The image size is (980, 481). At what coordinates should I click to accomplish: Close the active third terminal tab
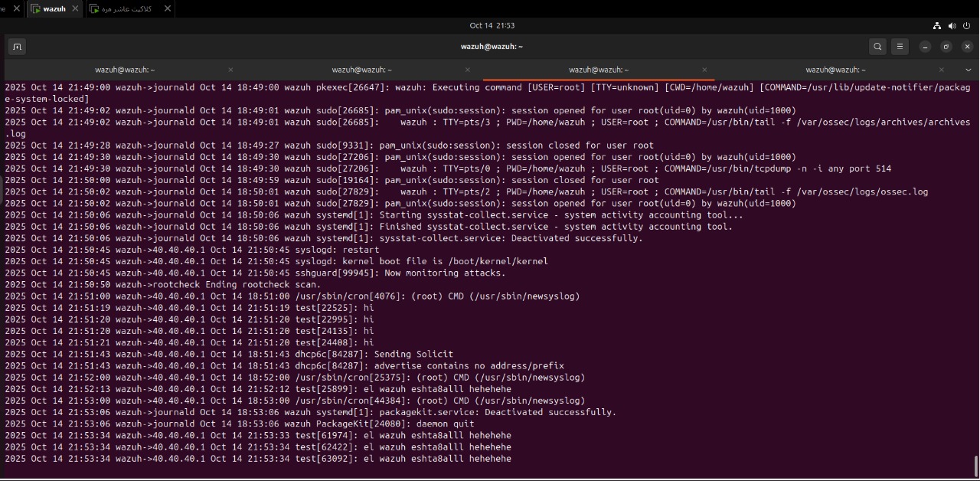pos(704,70)
